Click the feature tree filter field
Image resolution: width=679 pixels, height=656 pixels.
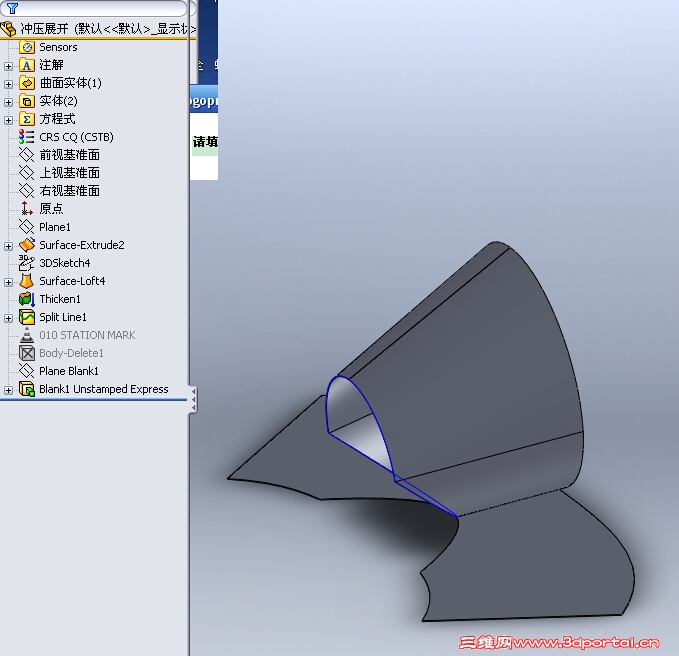pyautogui.click(x=94, y=8)
